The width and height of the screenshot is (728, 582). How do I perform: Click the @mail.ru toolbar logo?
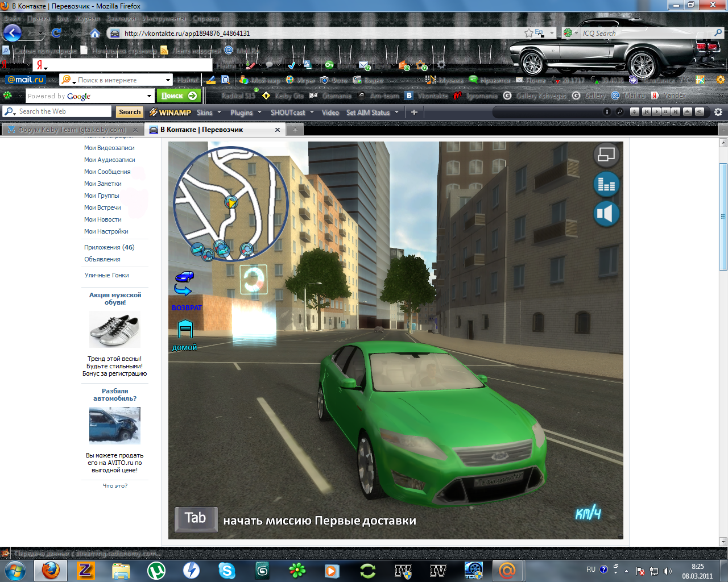(26, 80)
